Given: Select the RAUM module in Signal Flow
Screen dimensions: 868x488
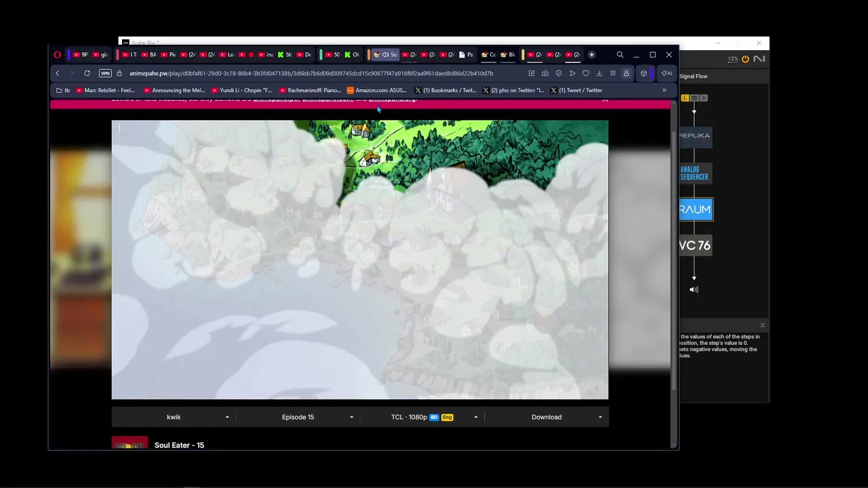Looking at the screenshot, I should (x=696, y=209).
